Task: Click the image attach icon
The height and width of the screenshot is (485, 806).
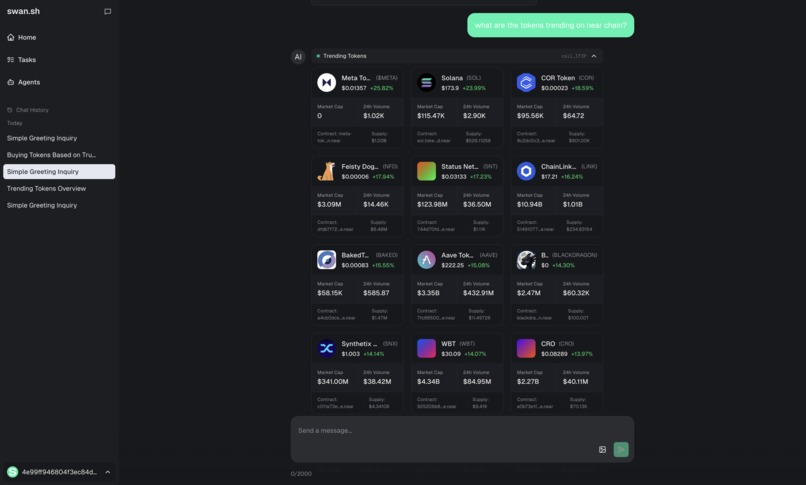Action: (x=602, y=450)
